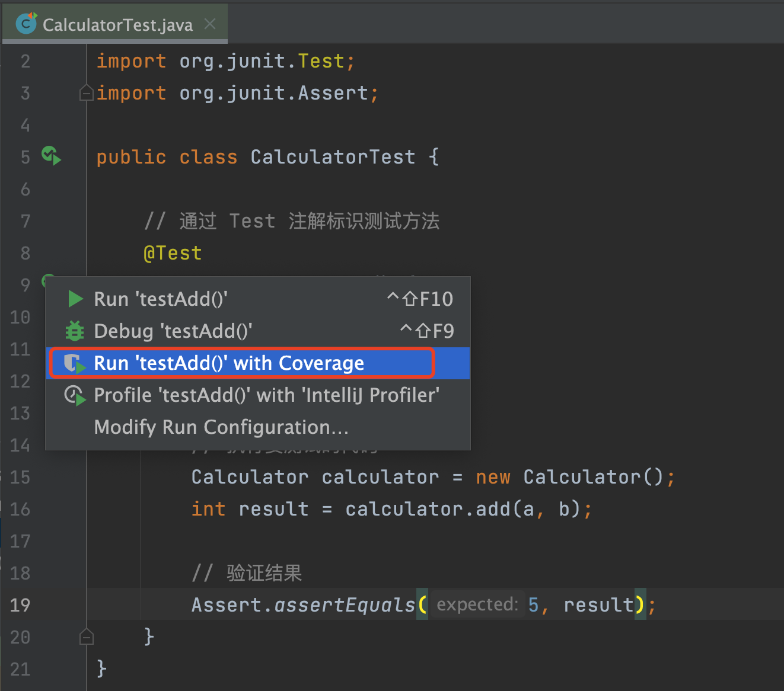784x691 pixels.
Task: Collapse the method fold marker at line 20
Action: (x=87, y=637)
